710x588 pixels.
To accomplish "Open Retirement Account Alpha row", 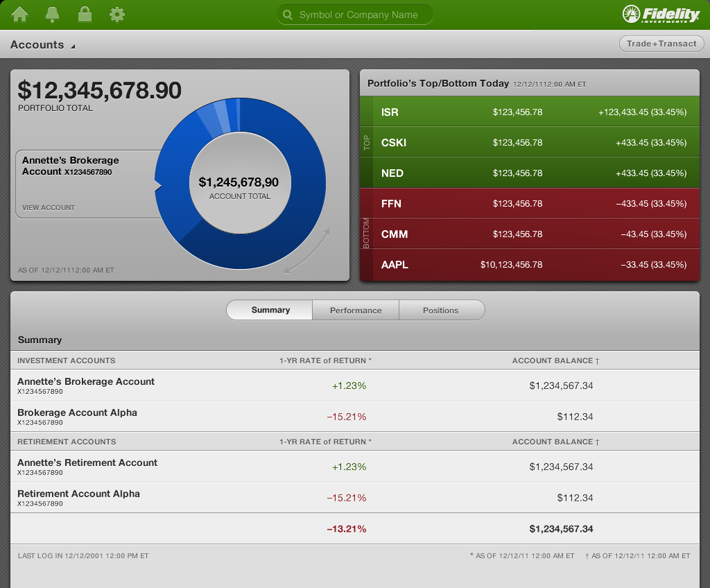I will point(355,497).
